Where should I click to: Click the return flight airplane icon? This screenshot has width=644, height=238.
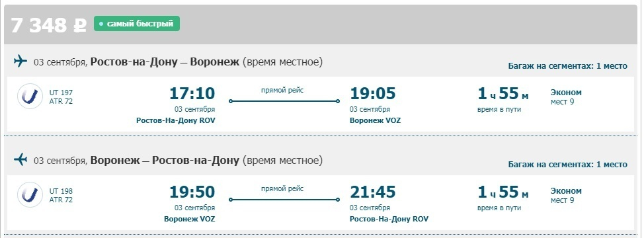pos(20,159)
